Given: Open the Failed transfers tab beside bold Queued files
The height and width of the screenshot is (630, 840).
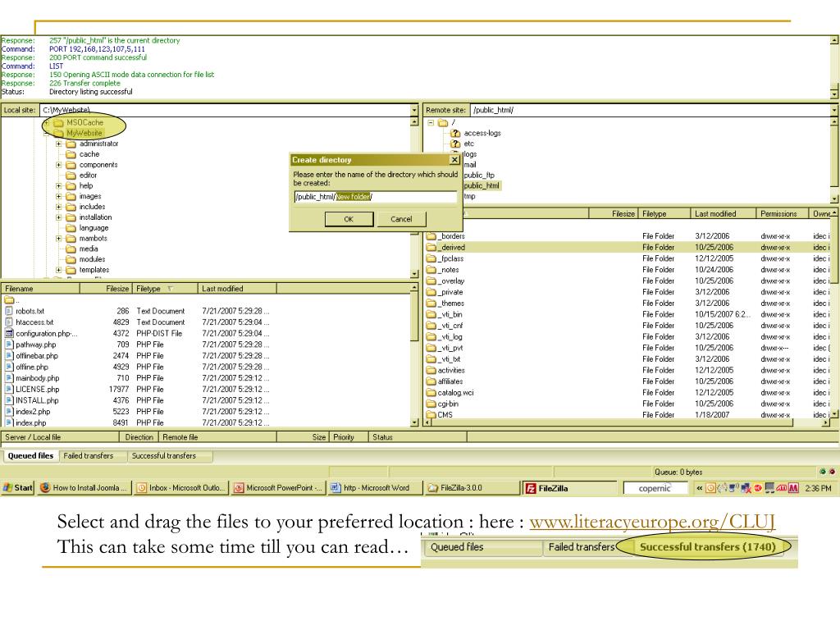Looking at the screenshot, I should [x=89, y=456].
